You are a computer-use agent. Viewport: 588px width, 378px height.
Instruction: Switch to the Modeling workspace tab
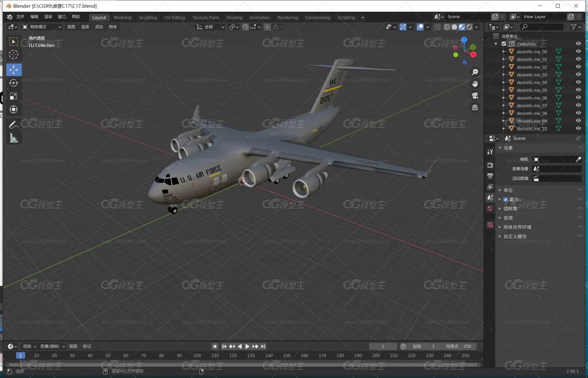click(x=122, y=18)
